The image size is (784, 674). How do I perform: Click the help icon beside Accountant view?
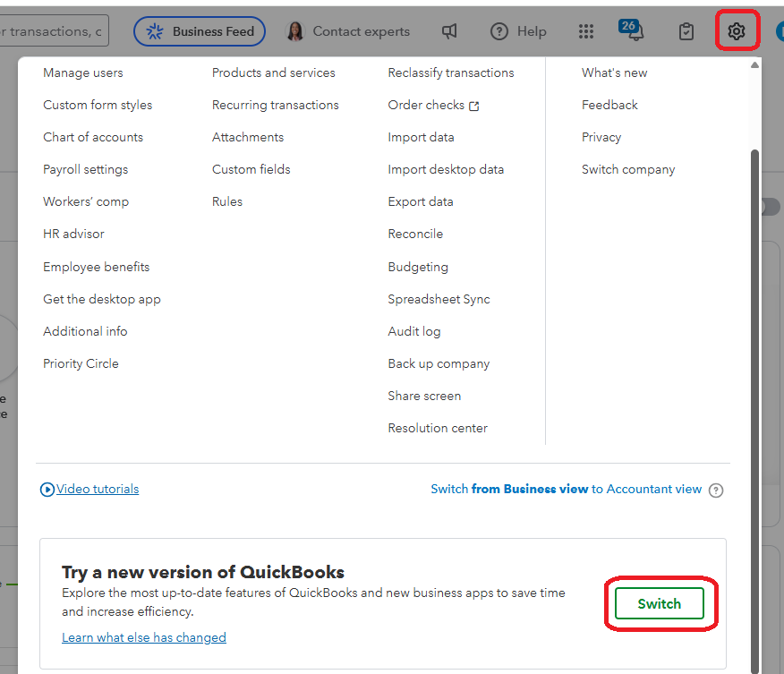[716, 491]
